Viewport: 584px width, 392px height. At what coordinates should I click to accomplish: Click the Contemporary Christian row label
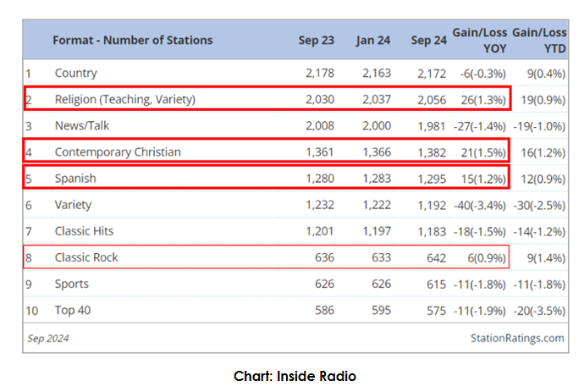click(x=118, y=152)
